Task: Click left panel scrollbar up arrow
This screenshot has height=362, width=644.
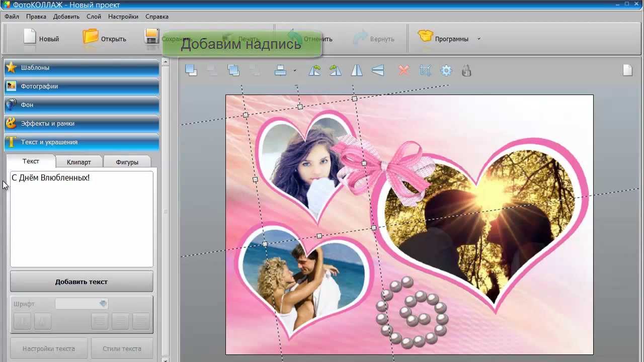Action: coord(165,62)
